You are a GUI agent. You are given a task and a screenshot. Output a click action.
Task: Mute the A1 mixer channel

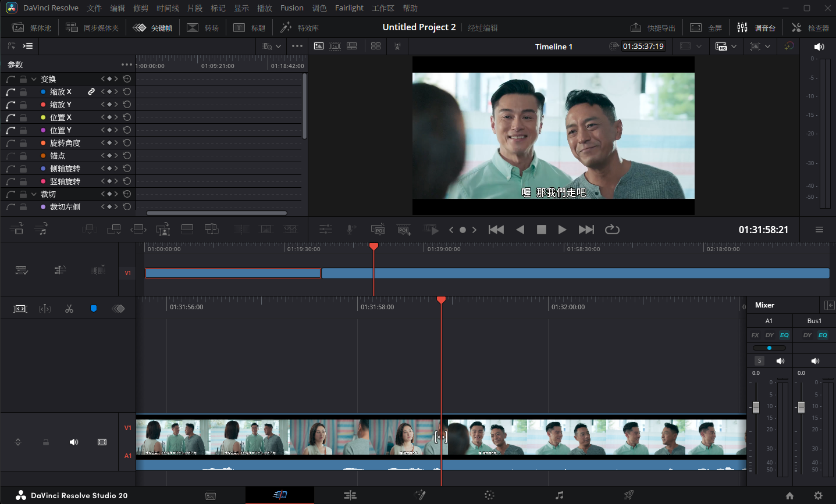[780, 361]
